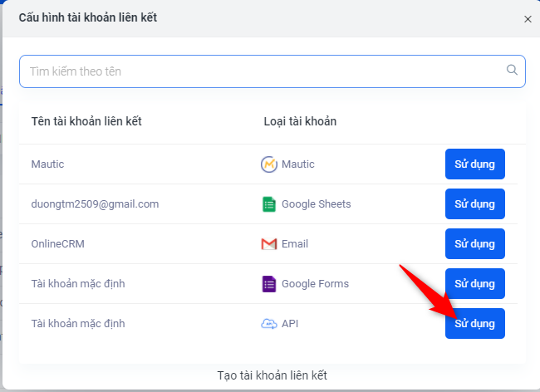Use the OnlineCRM Email account
Screen dimensions: 540x392
point(475,244)
